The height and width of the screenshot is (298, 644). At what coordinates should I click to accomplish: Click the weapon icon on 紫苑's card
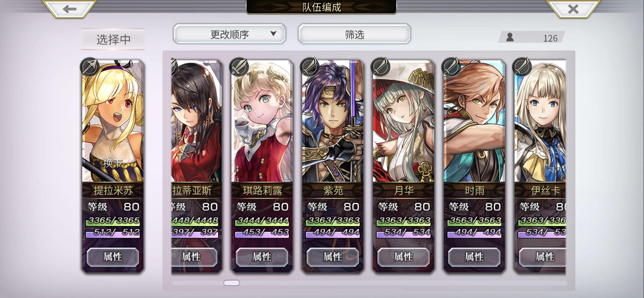pos(309,67)
